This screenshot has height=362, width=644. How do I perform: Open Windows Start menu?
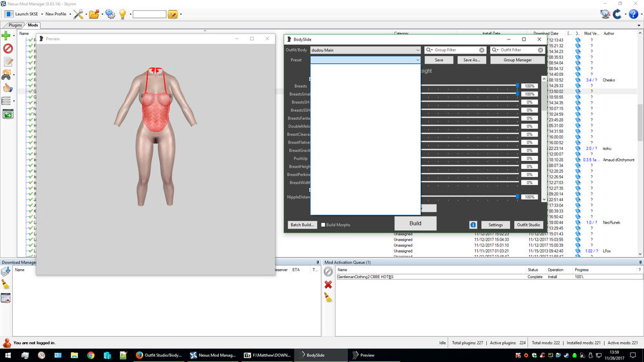(x=8, y=355)
